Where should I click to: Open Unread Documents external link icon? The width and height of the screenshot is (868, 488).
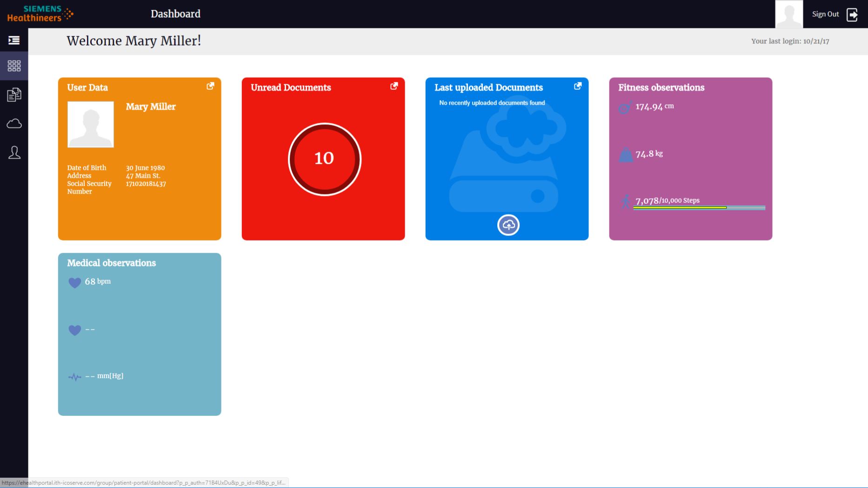[394, 86]
